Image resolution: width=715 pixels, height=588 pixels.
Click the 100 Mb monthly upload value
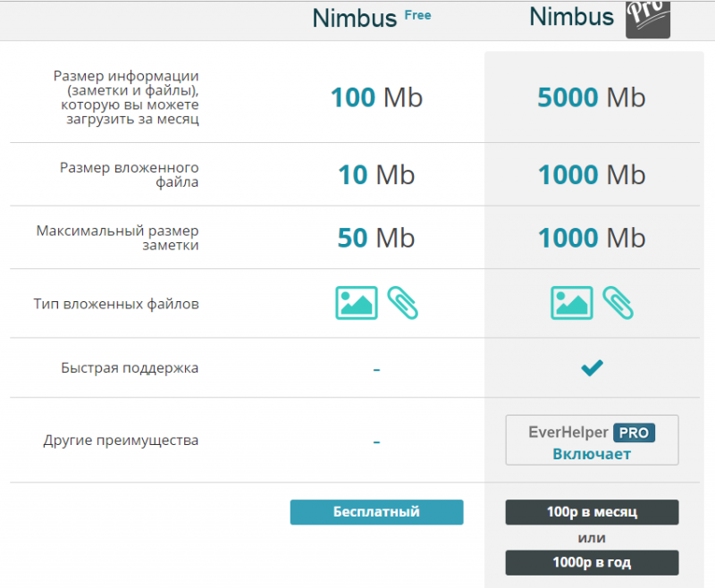tap(376, 97)
